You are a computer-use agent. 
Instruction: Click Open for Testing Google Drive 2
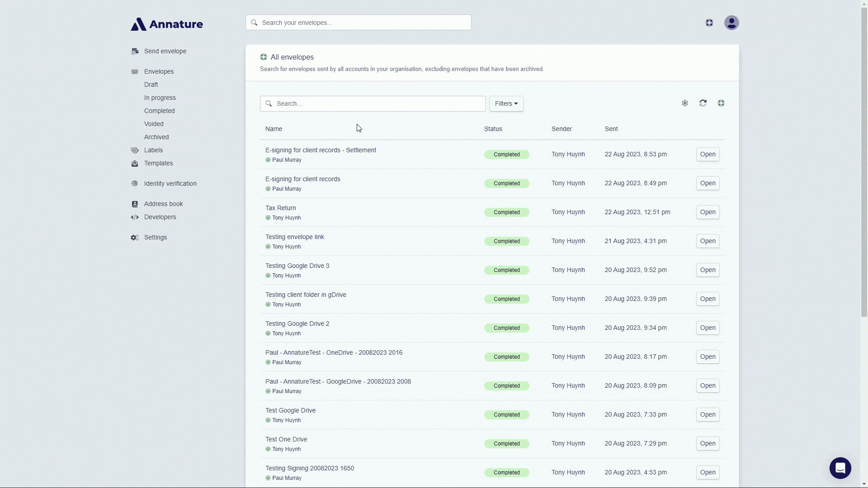tap(708, 328)
